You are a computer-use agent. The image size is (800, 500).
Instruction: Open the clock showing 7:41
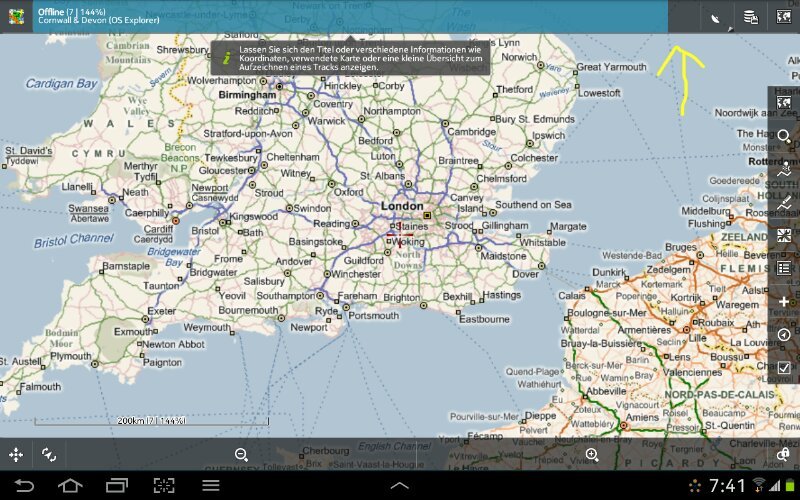[727, 485]
